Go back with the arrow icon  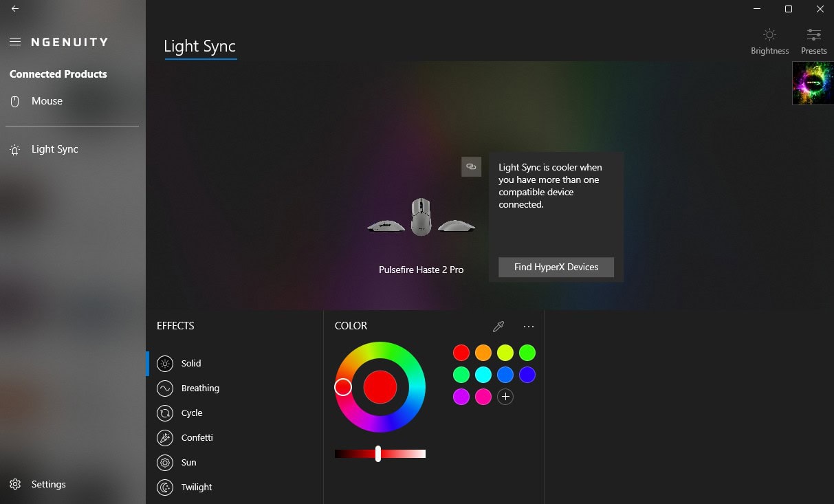point(15,9)
